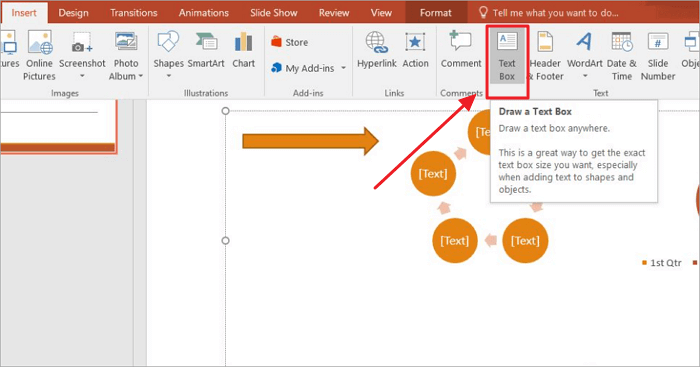Expand the Screenshot dropdown arrow

(x=82, y=76)
